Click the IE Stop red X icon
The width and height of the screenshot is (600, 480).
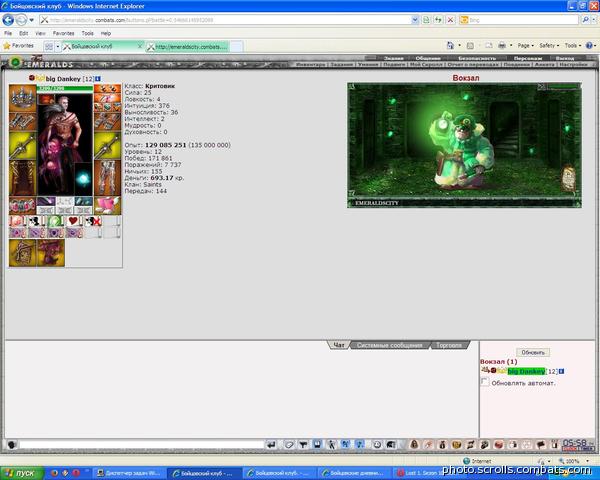coord(451,20)
